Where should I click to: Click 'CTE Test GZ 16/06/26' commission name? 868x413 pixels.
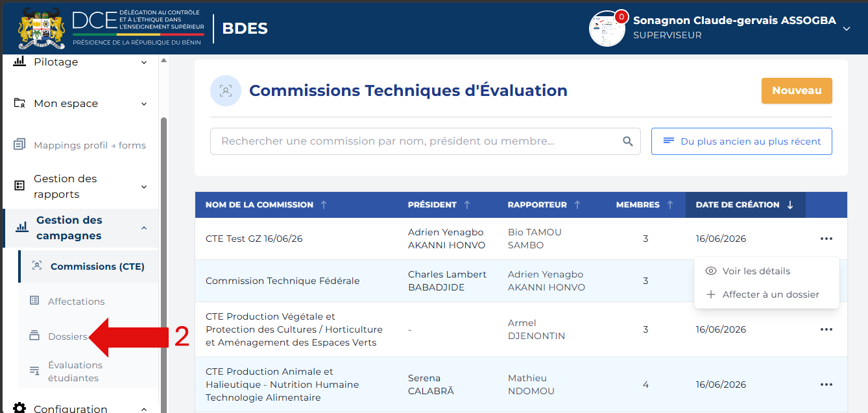(254, 239)
